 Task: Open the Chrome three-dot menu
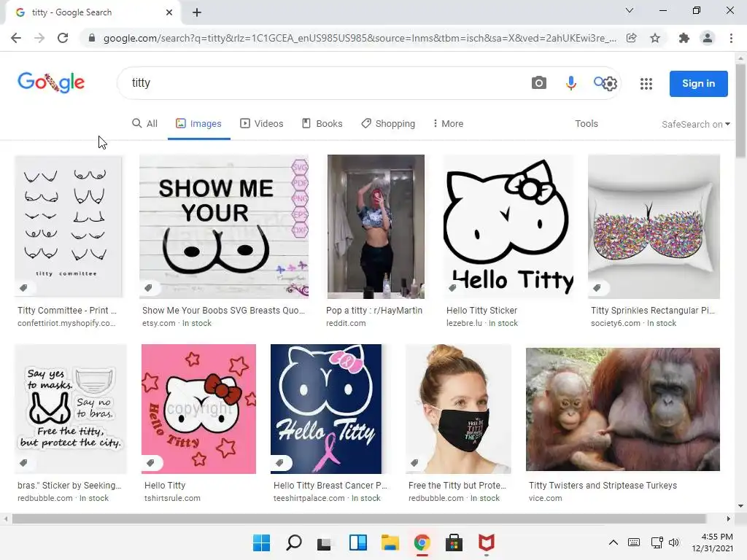point(731,38)
